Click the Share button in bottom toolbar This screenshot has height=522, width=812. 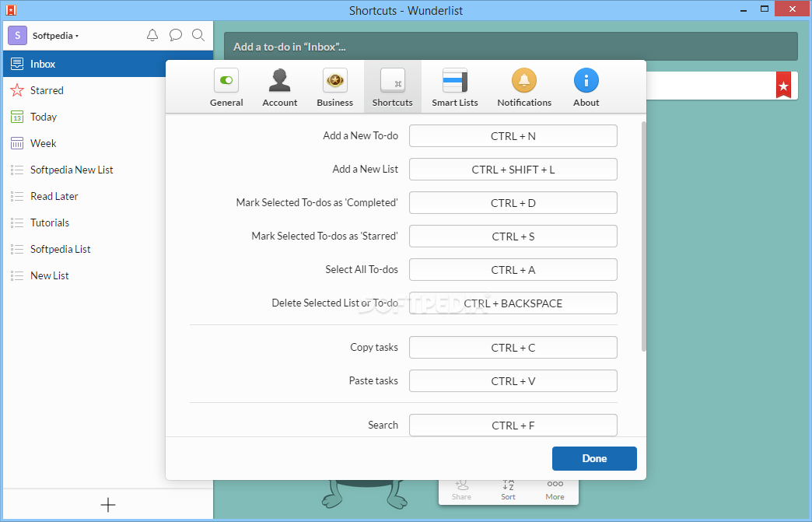(461, 490)
